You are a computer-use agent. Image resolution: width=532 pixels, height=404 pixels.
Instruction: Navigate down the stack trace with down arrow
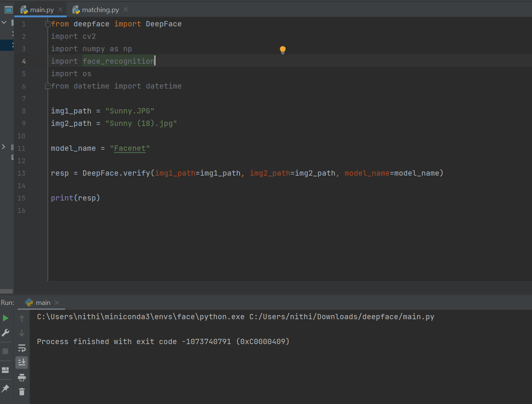[x=22, y=334]
